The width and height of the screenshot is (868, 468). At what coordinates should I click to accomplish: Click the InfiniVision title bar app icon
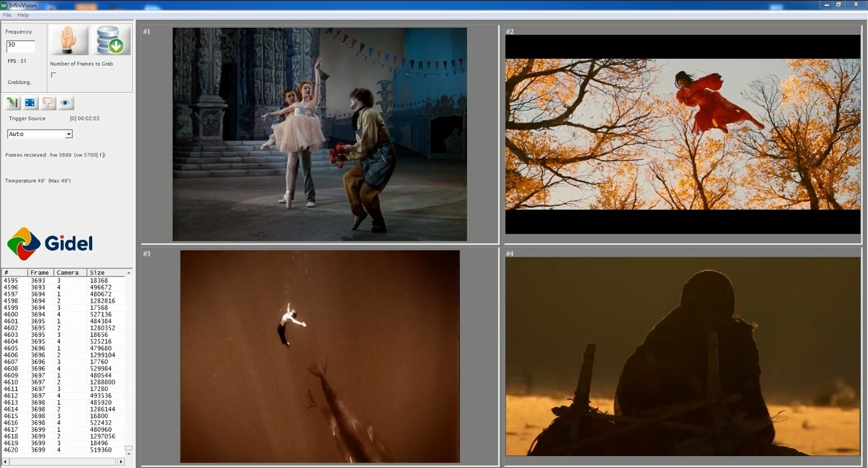(4, 5)
